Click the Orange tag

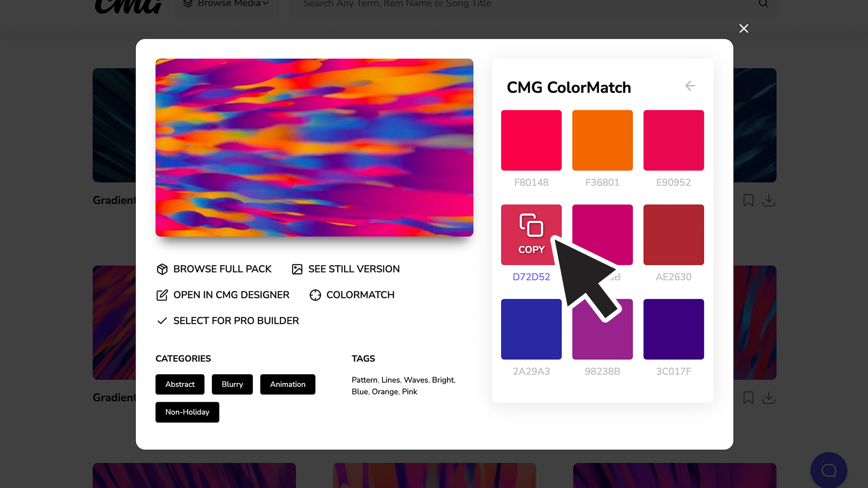385,392
